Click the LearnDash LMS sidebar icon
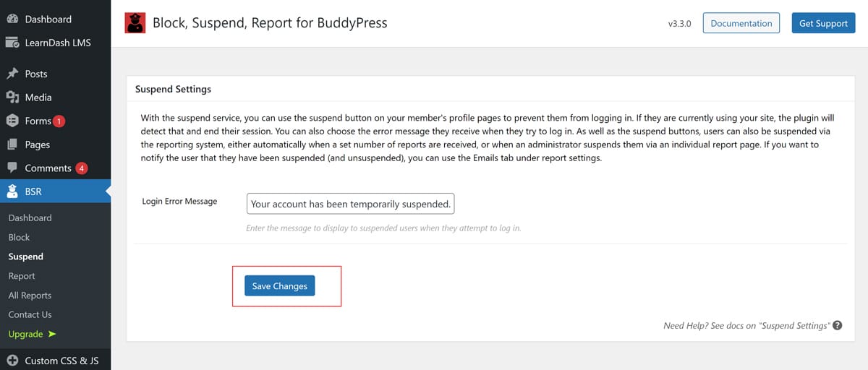The height and width of the screenshot is (370, 868). pyautogui.click(x=12, y=43)
